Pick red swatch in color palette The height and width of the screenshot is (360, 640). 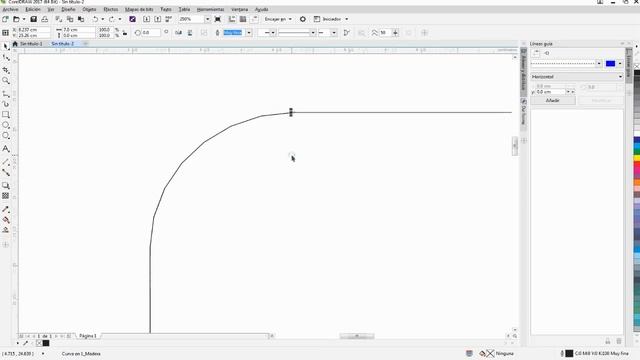[x=637, y=165]
